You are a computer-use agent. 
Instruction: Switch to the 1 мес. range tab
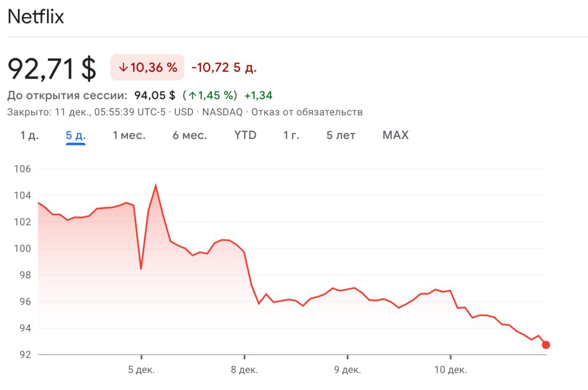129,135
